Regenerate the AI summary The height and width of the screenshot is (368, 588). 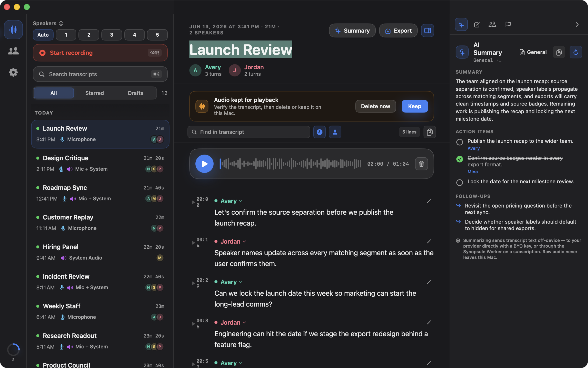click(x=576, y=52)
